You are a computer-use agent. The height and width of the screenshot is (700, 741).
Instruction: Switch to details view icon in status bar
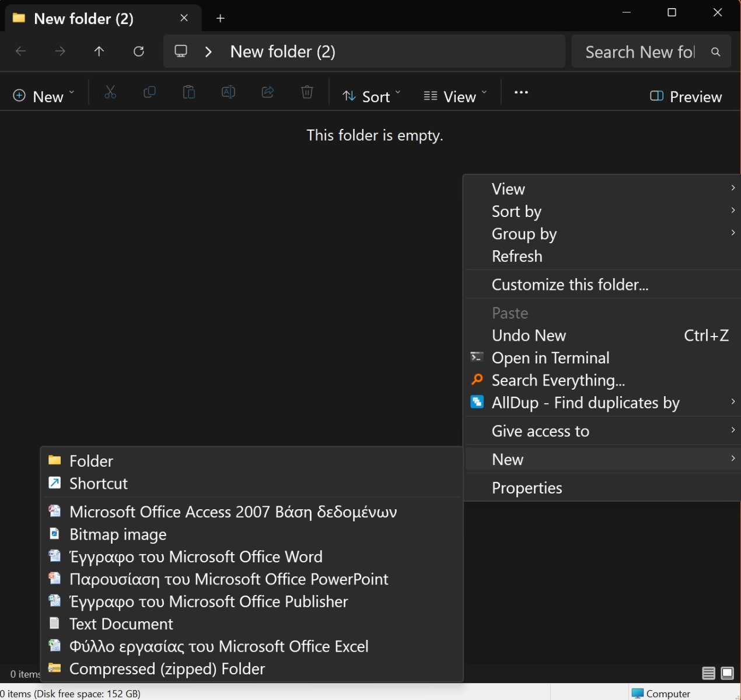tap(708, 674)
